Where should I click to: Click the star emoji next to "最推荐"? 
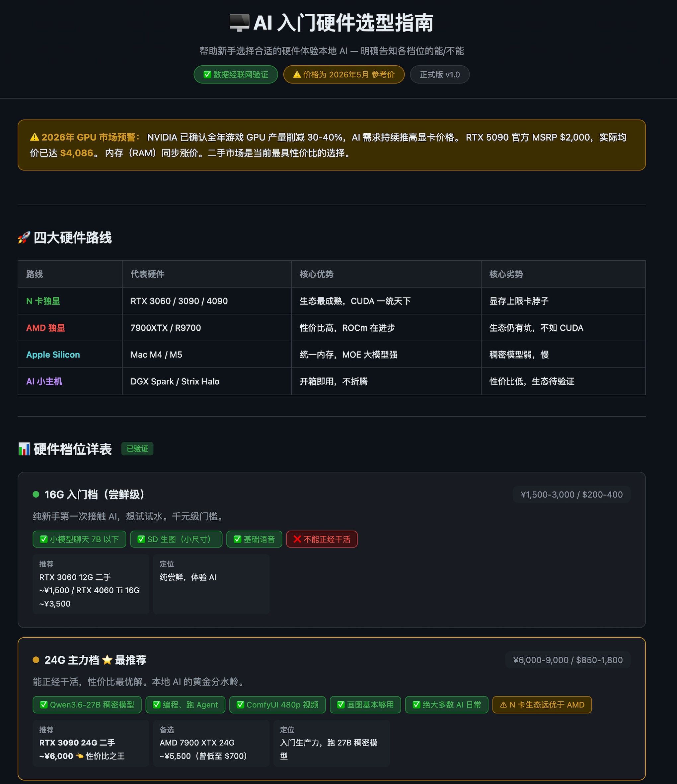tap(107, 660)
